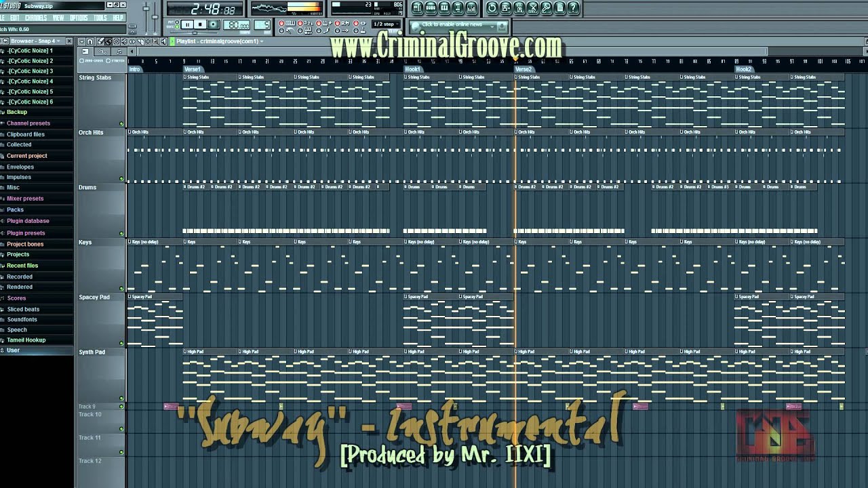The height and width of the screenshot is (488, 868).
Task: Open the Playlist view button in top toolbar
Action: point(418,8)
